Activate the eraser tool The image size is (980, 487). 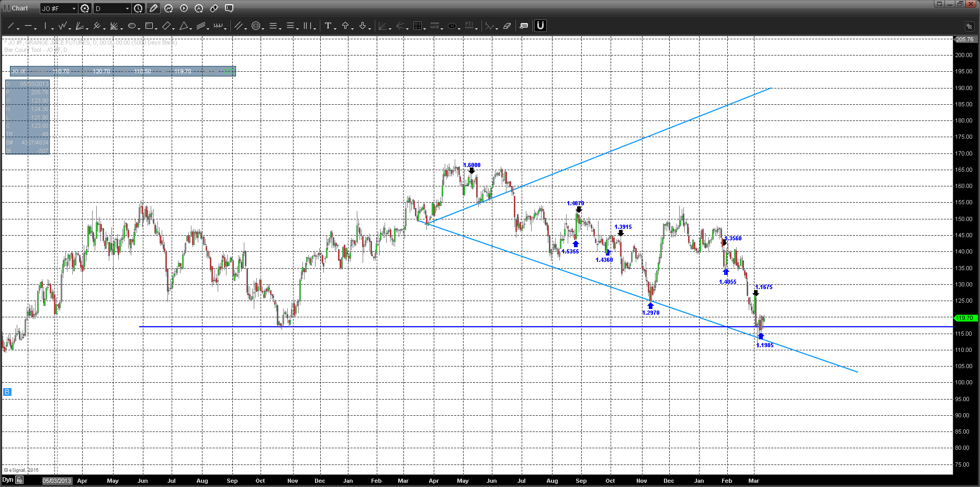click(507, 26)
